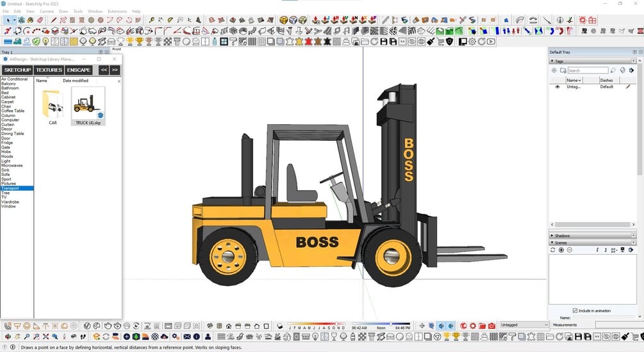Toggle the Include in animation checkbox

(575, 310)
